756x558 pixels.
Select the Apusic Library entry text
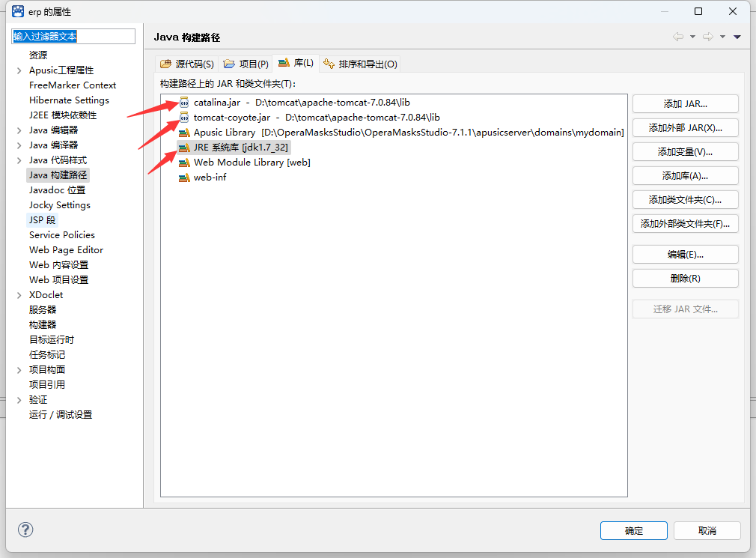pos(409,133)
